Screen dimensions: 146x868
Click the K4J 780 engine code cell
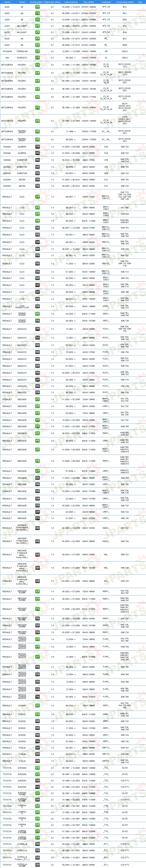125,208
